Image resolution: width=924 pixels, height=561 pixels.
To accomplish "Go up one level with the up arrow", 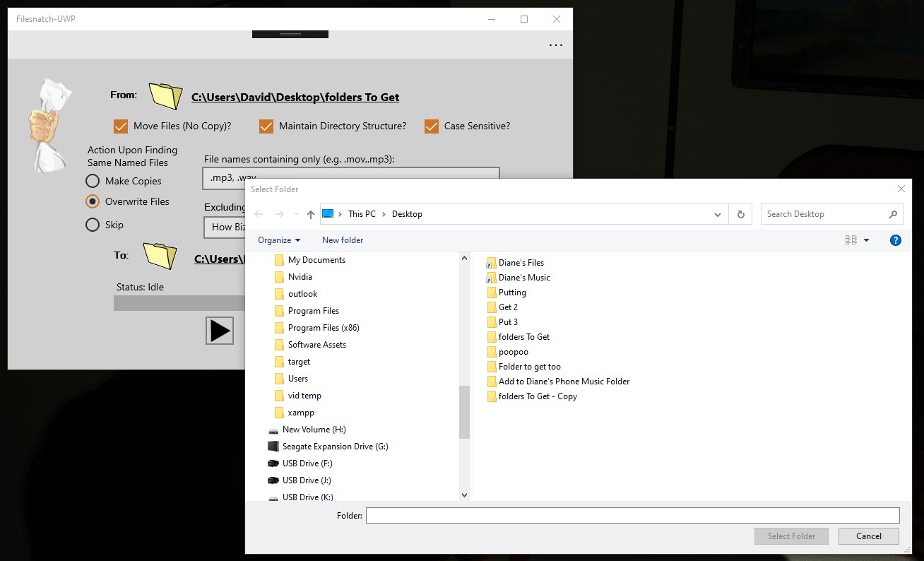I will coord(311,214).
